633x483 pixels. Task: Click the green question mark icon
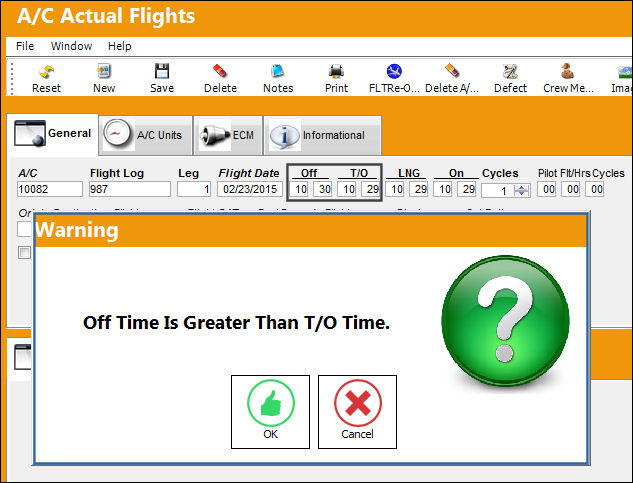point(505,320)
